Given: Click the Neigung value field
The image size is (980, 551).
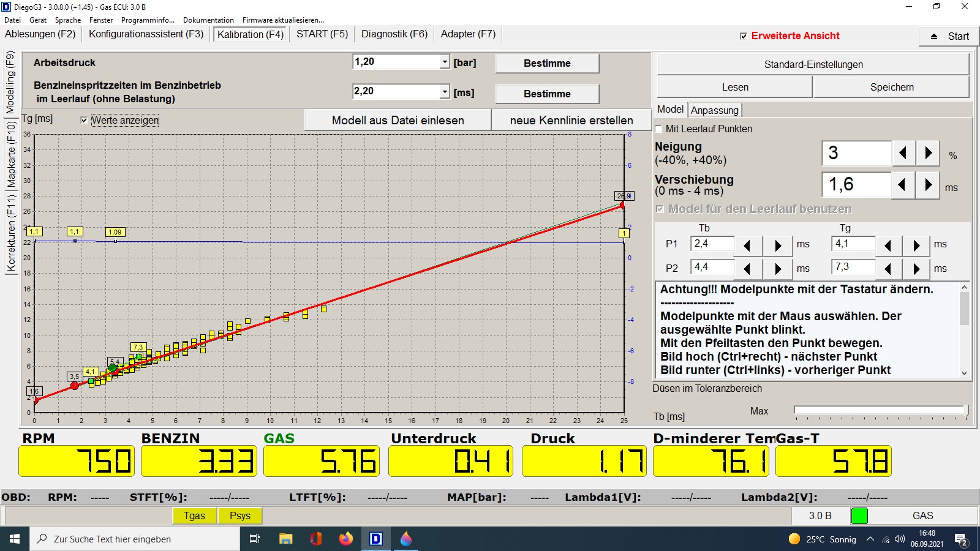Looking at the screenshot, I should click(856, 153).
